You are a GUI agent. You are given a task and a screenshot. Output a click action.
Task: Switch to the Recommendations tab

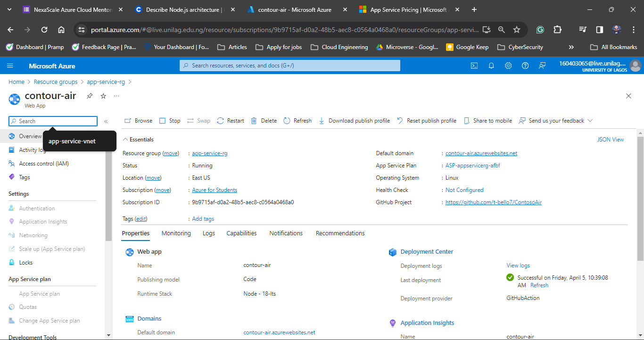click(340, 233)
